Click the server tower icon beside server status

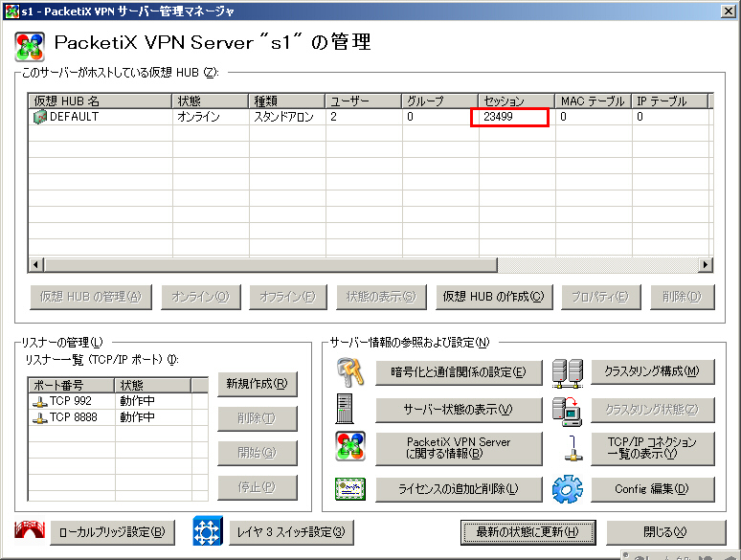coord(345,409)
